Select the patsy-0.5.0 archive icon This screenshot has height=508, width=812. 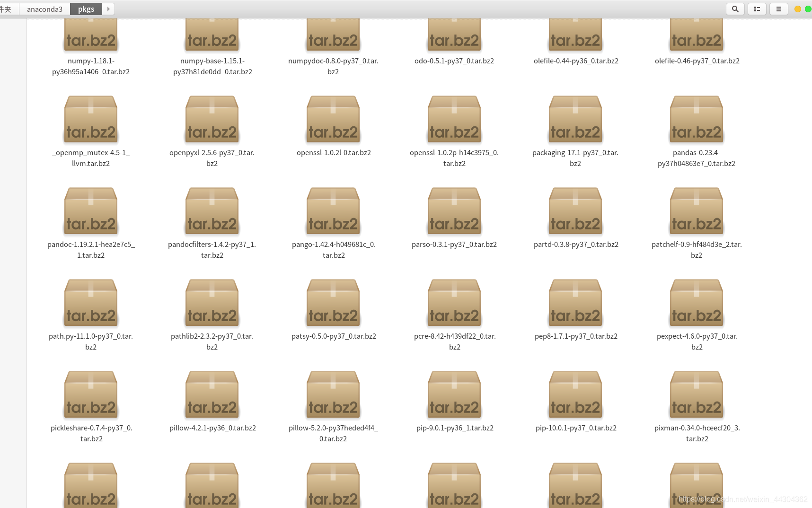[x=333, y=303]
